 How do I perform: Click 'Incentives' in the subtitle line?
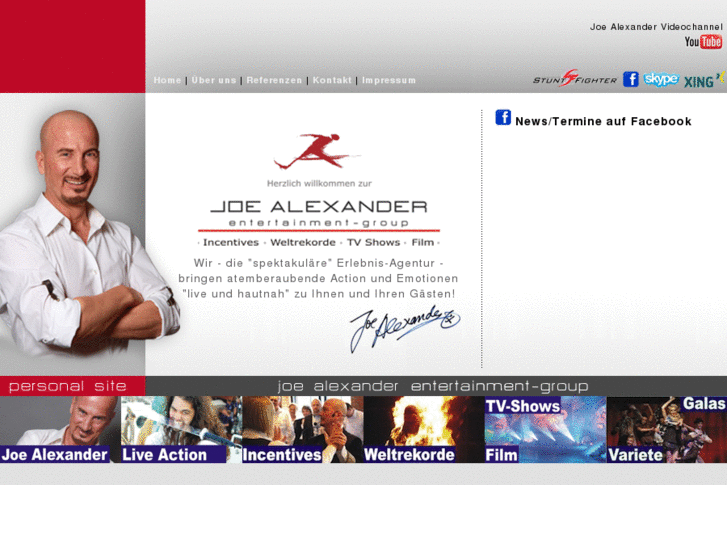(x=231, y=242)
